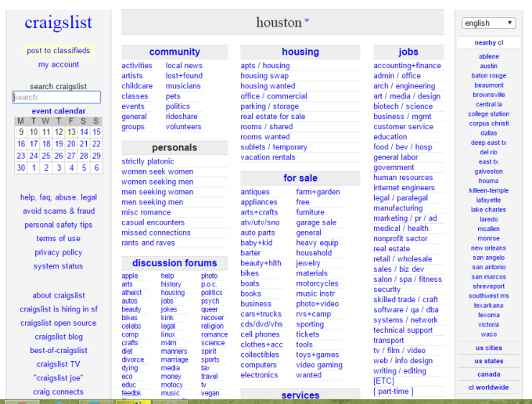Expand the canada list

(488, 374)
